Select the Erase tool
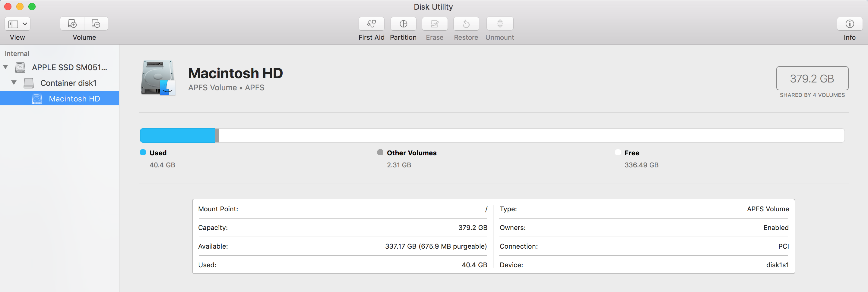The height and width of the screenshot is (292, 868). point(434,24)
